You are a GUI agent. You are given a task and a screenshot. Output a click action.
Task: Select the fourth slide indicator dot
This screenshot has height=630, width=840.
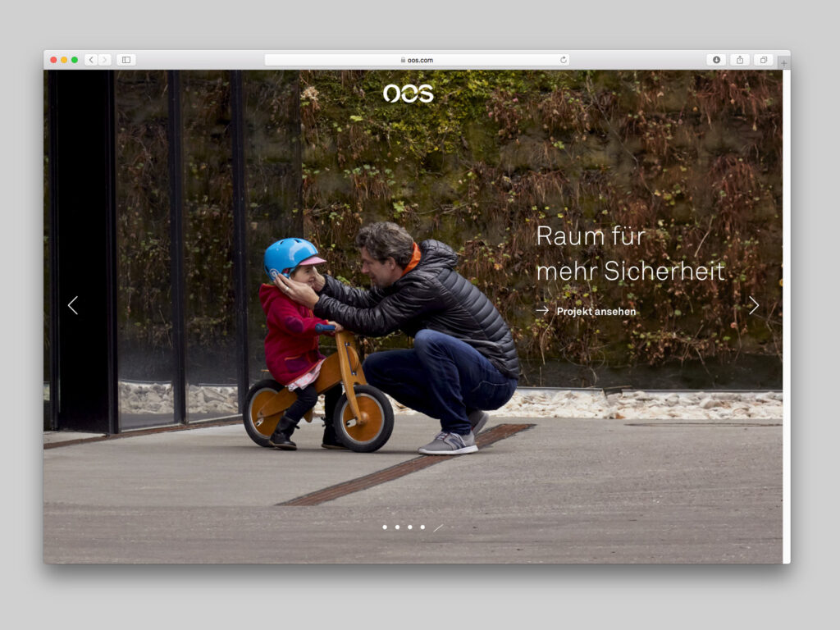422,527
